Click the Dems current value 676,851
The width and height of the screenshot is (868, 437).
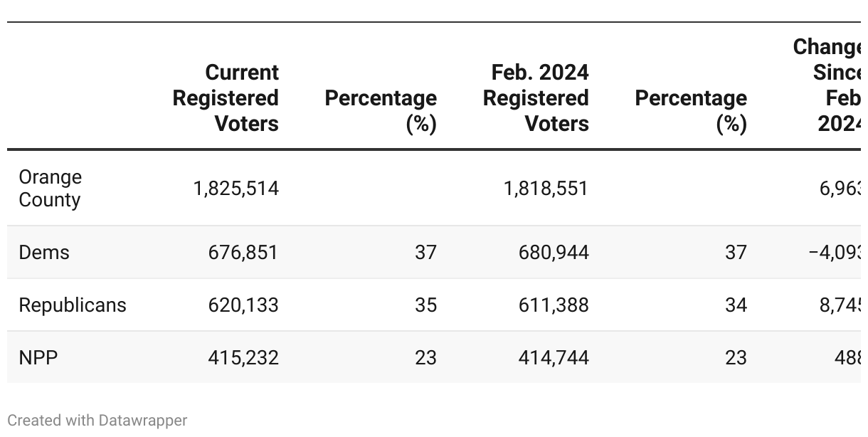click(x=243, y=253)
